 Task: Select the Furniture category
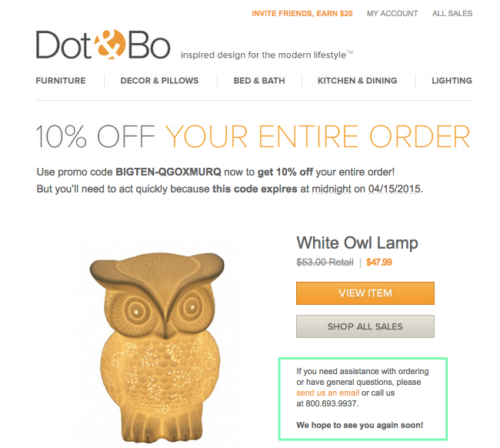(61, 80)
